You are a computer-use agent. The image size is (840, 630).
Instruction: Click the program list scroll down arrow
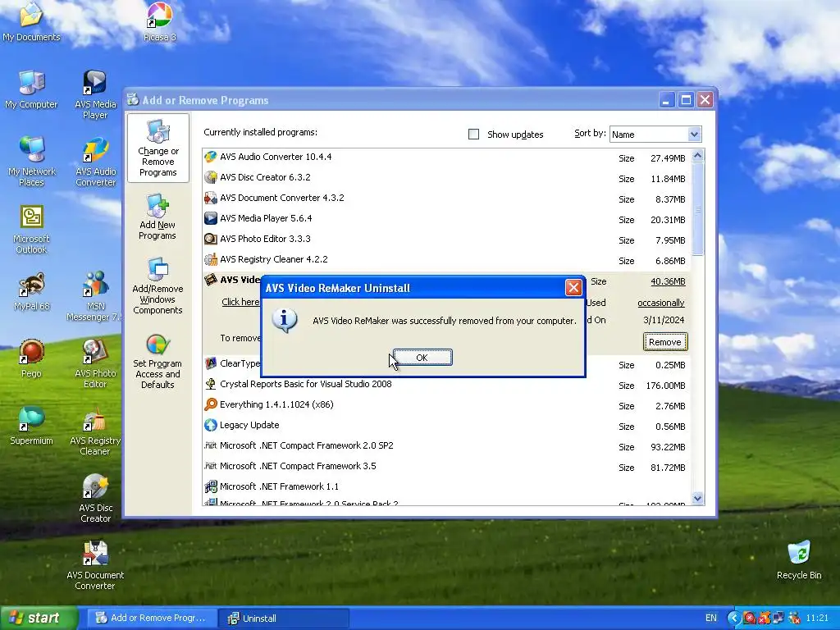697,498
